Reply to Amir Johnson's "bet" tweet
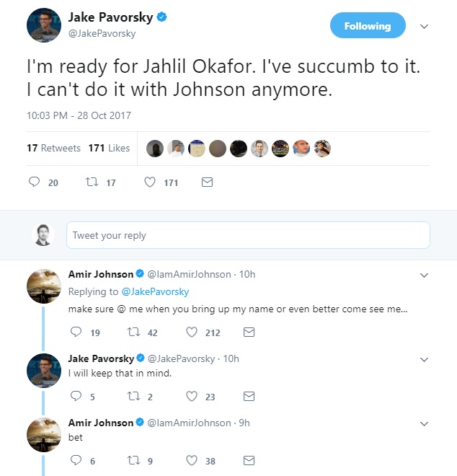457x476 pixels. click(76, 460)
